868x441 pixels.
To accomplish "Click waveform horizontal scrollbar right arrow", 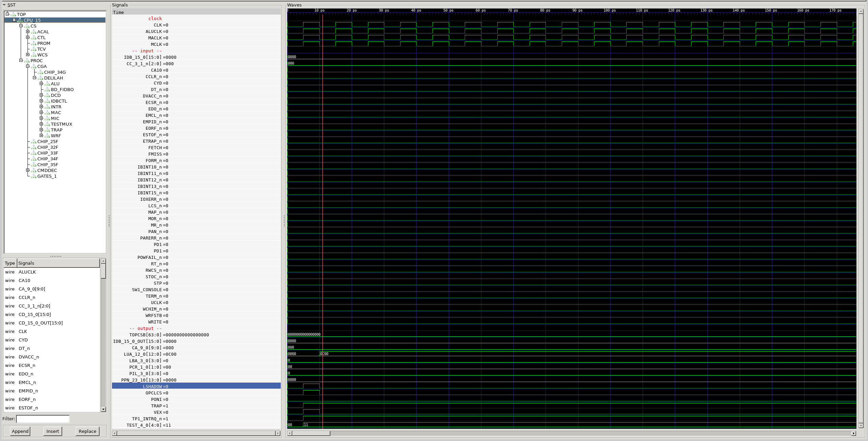I will [x=854, y=433].
